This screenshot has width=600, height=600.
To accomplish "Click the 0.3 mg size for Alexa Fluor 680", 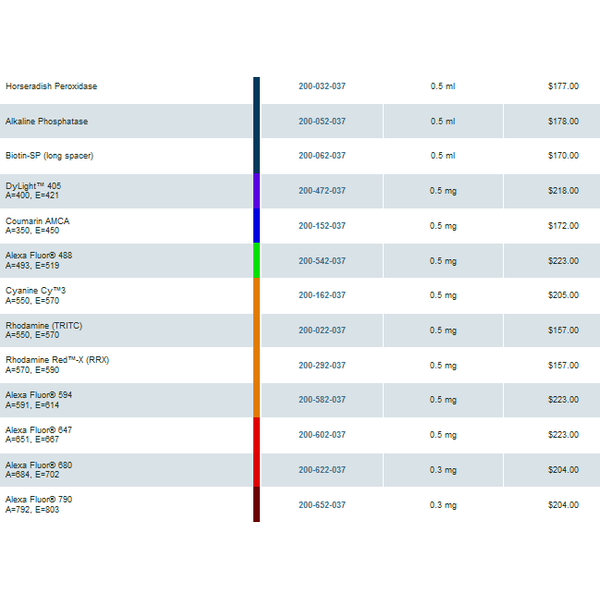I will (443, 470).
